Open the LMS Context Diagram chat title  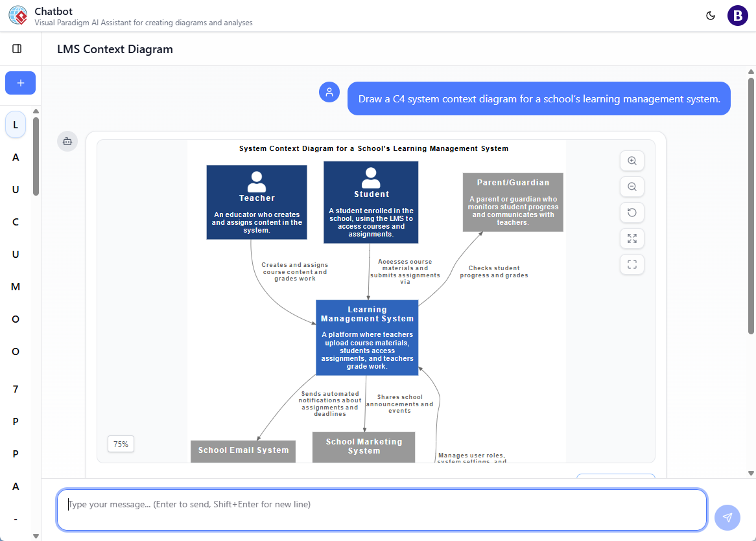(x=115, y=49)
